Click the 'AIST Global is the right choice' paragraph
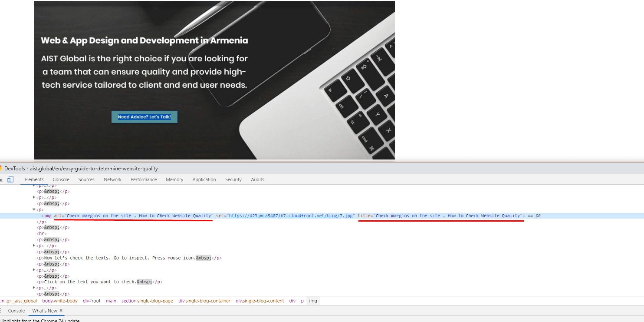 [145, 72]
